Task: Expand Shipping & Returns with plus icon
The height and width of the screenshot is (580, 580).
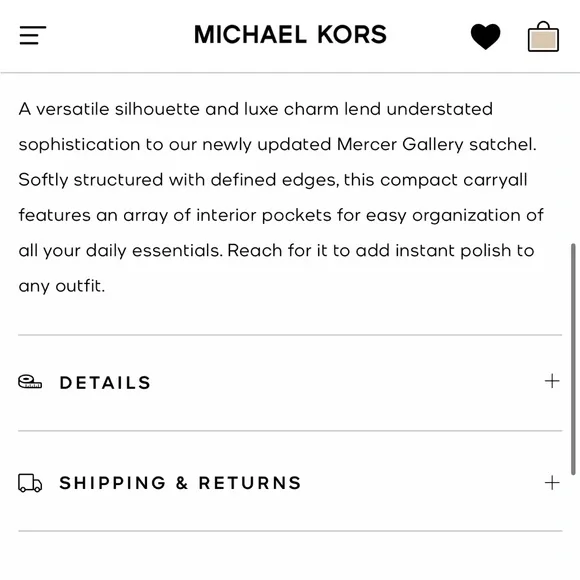Action: pyautogui.click(x=552, y=483)
